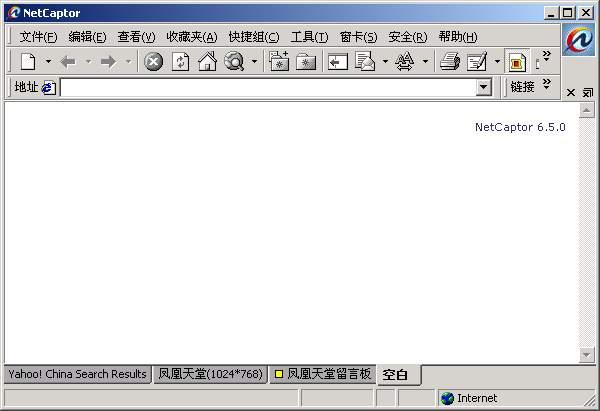Expand the dropdown arrow beside New page
The height and width of the screenshot is (411, 600).
47,62
